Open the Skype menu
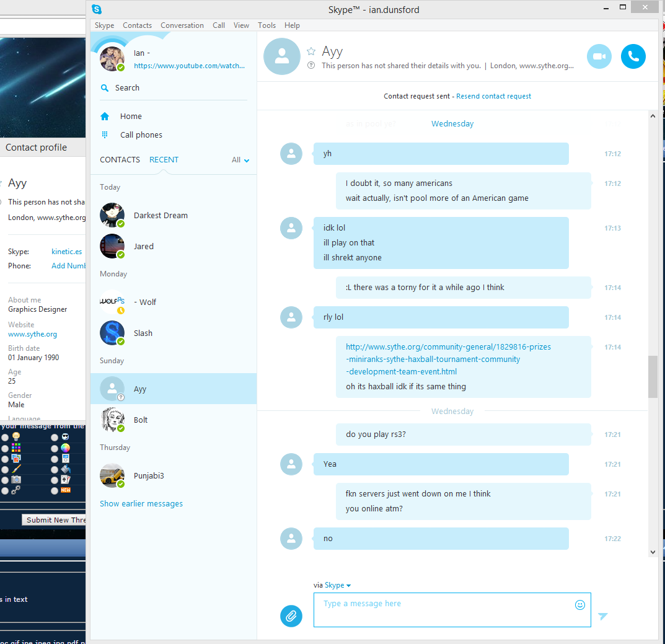This screenshot has height=644, width=665. [x=104, y=25]
